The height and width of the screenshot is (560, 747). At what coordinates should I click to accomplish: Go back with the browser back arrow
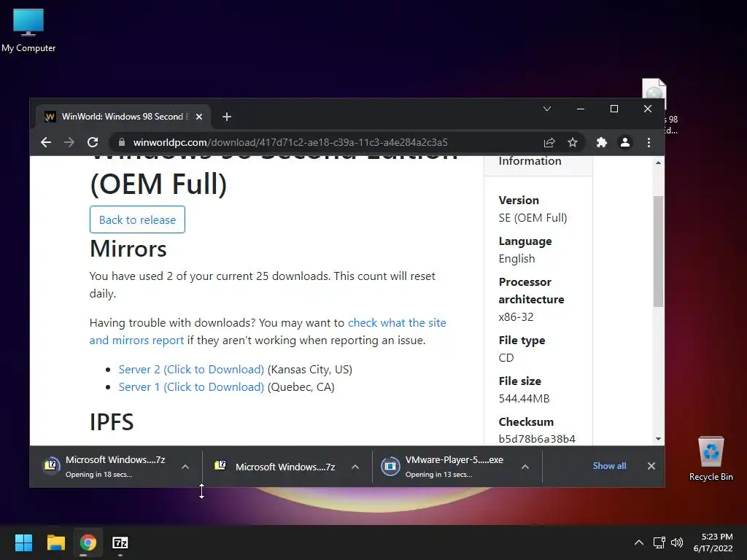point(46,142)
